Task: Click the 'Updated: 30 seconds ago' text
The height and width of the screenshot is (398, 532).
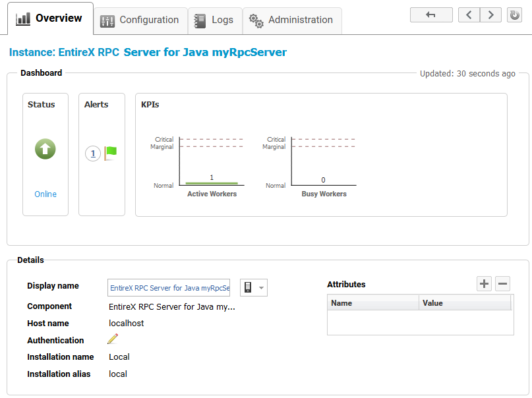Action: [467, 74]
